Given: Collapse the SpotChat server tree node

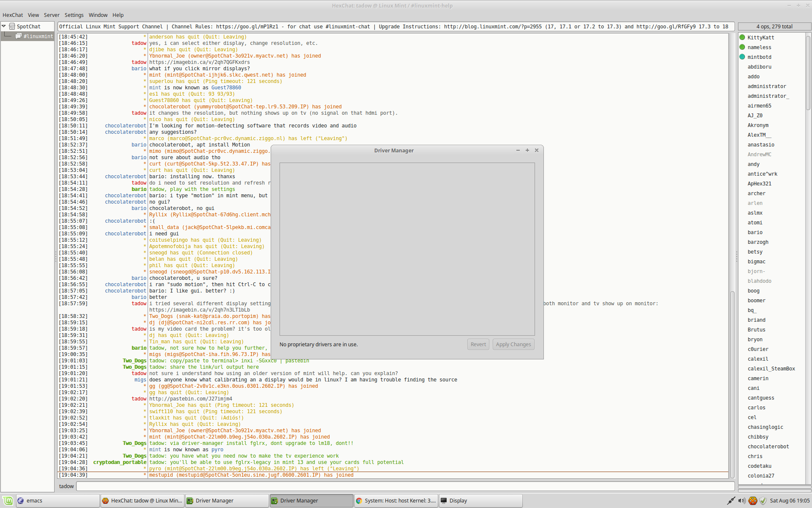Looking at the screenshot, I should tap(4, 26).
